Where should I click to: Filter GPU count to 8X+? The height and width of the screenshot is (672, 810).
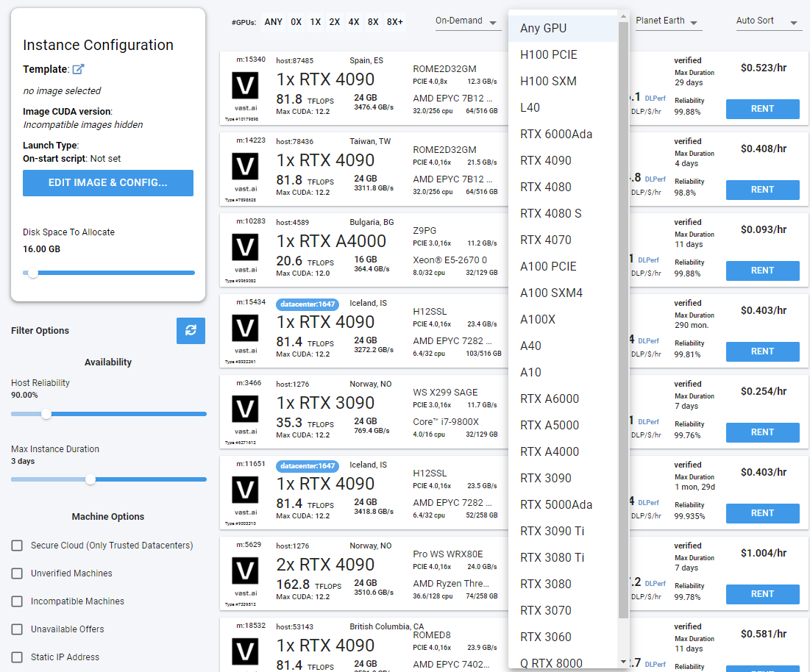[394, 22]
